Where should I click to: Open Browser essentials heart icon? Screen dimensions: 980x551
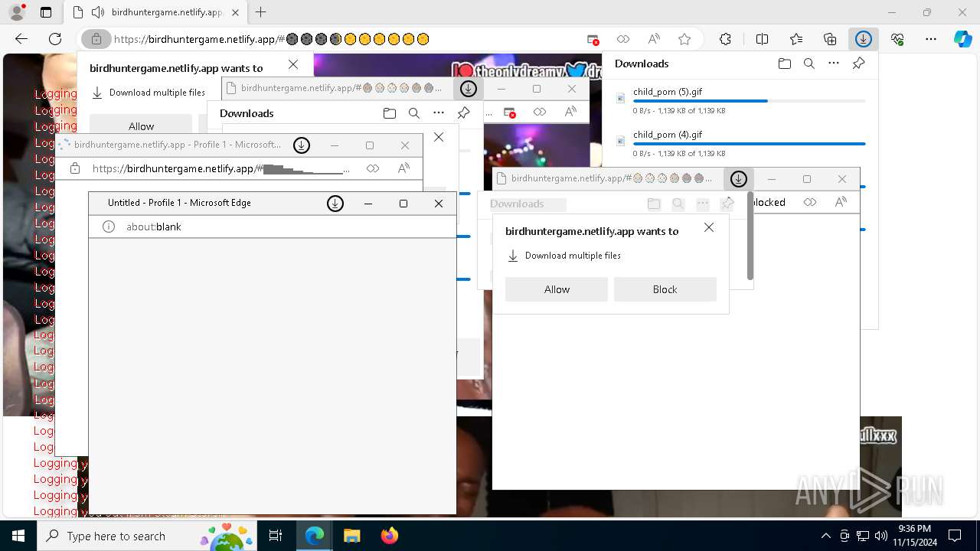pyautogui.click(x=897, y=39)
